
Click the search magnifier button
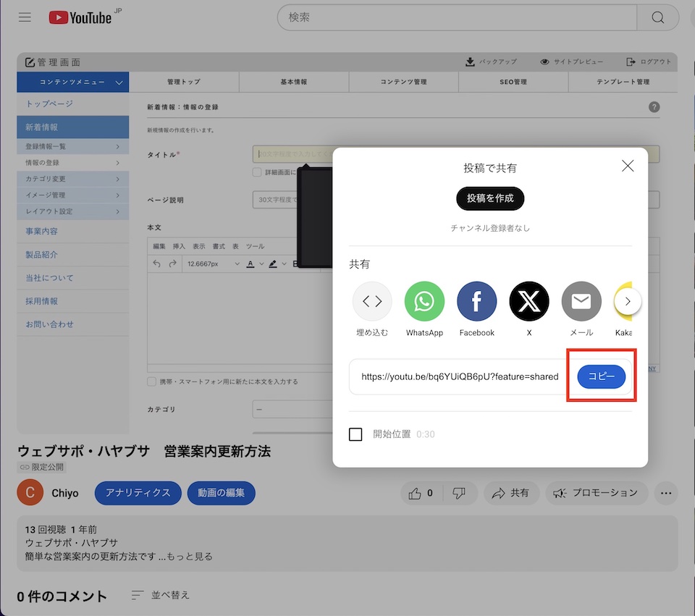click(x=657, y=18)
